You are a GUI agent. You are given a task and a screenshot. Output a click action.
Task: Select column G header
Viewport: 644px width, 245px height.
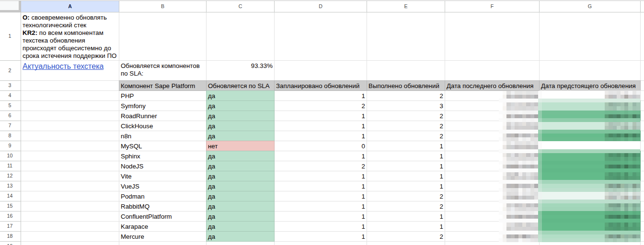590,6
